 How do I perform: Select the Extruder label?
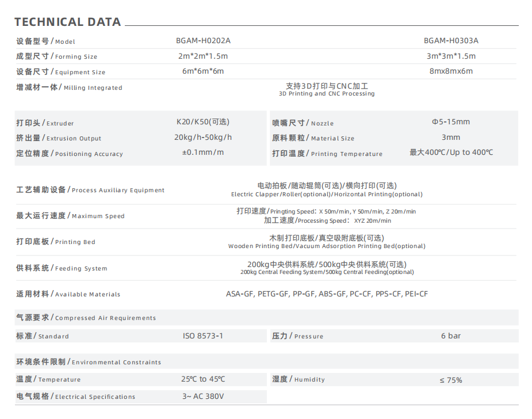coord(45,123)
